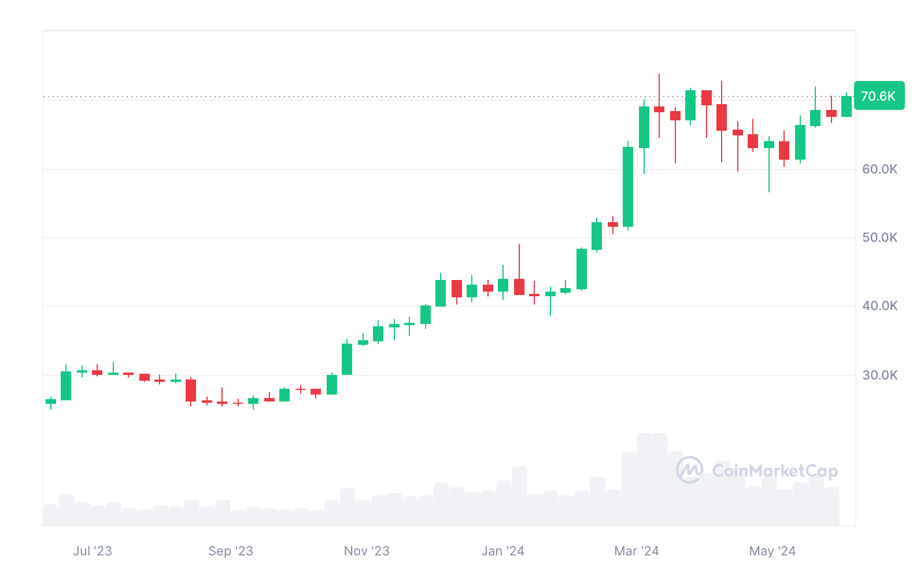Click the 50.0K price axis label
This screenshot has width=924, height=571.
[x=879, y=237]
